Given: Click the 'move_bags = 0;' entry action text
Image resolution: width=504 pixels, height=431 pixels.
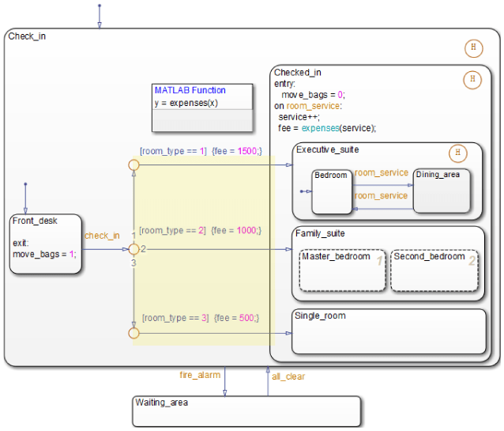Looking at the screenshot, I should [313, 95].
